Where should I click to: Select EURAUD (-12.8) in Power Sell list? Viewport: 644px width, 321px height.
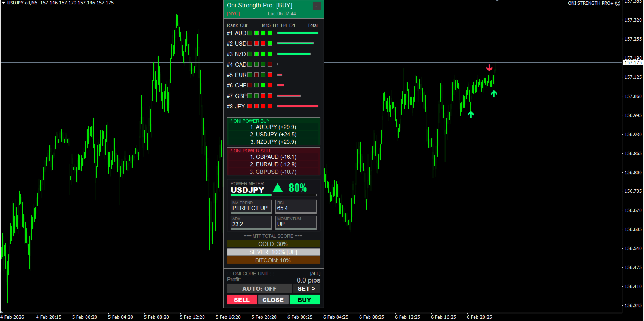coord(273,164)
